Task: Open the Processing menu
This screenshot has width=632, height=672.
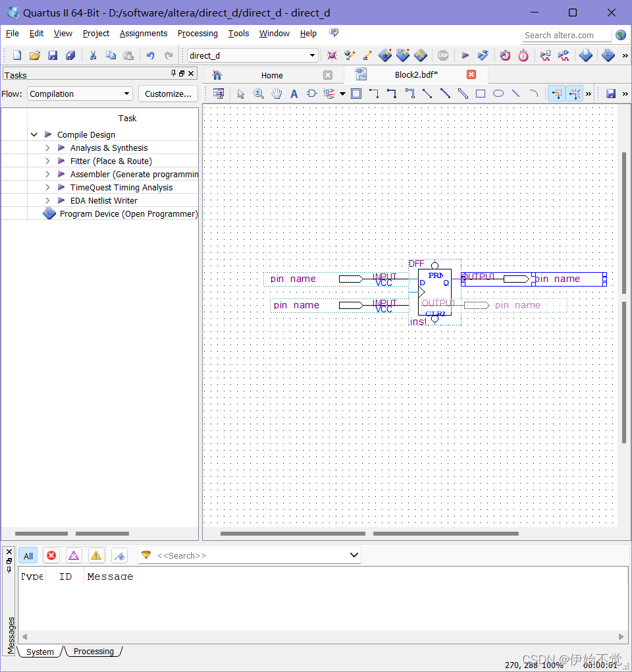Action: [197, 34]
